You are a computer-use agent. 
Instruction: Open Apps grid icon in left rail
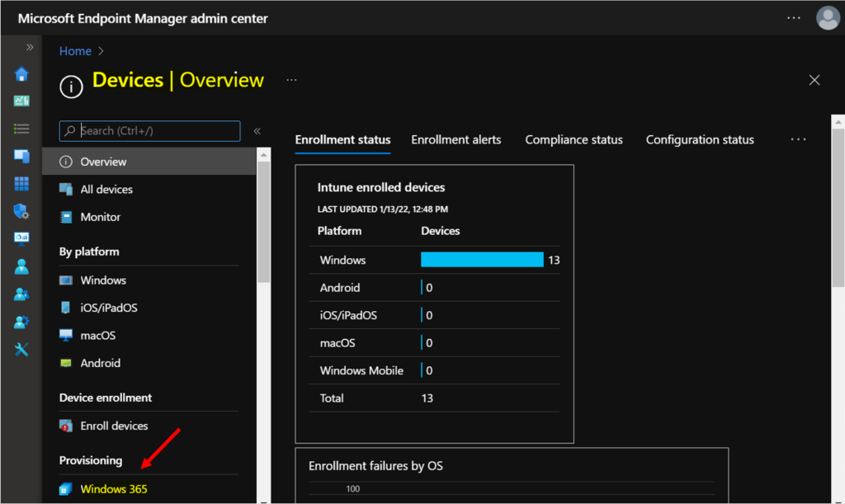click(x=21, y=184)
